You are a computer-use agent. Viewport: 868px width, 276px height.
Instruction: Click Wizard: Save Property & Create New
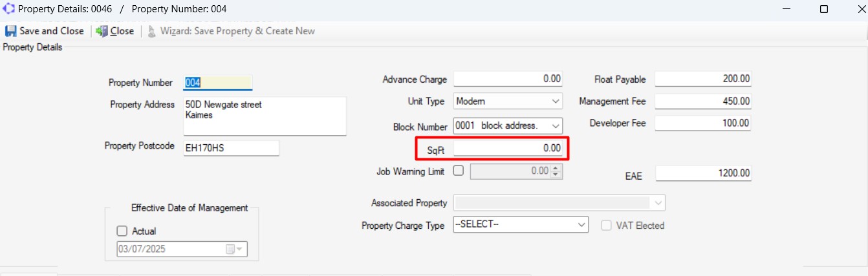pyautogui.click(x=237, y=31)
